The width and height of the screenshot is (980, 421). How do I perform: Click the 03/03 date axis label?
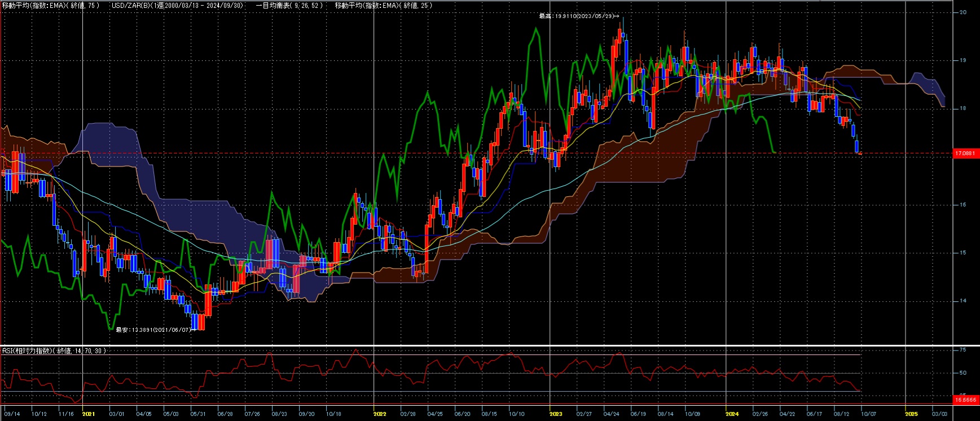click(x=939, y=414)
